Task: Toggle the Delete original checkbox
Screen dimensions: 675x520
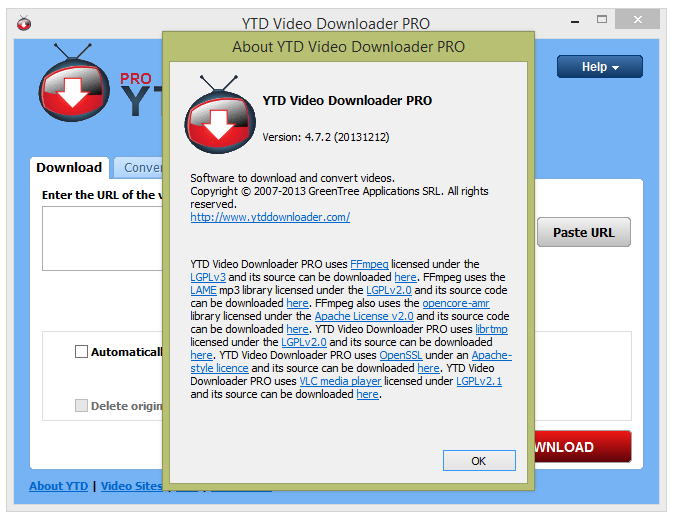Action: pos(81,405)
